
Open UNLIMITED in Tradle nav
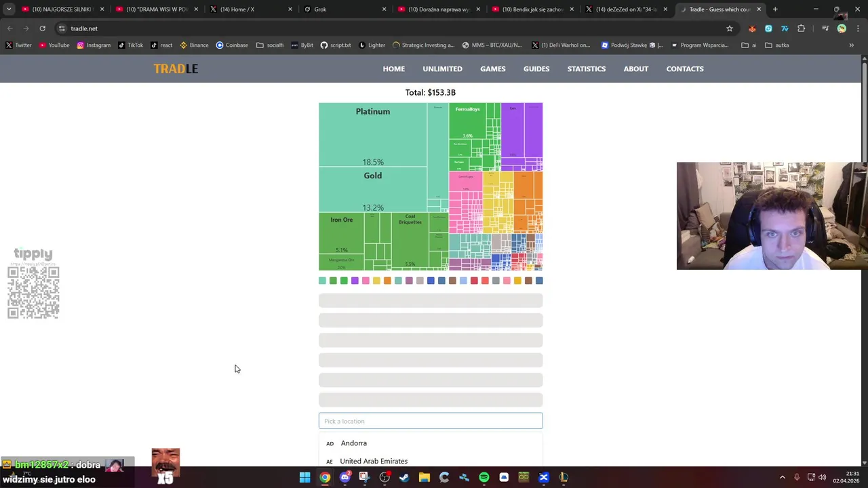click(442, 68)
